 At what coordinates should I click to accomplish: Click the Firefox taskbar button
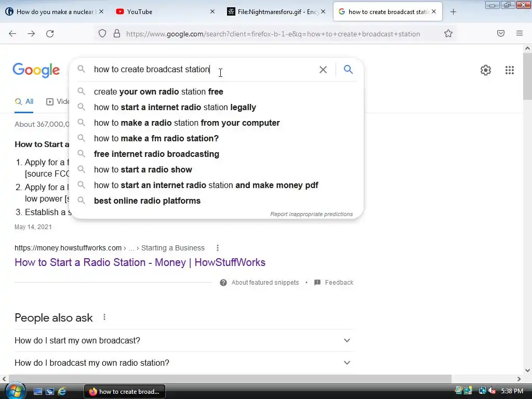pyautogui.click(x=125, y=392)
